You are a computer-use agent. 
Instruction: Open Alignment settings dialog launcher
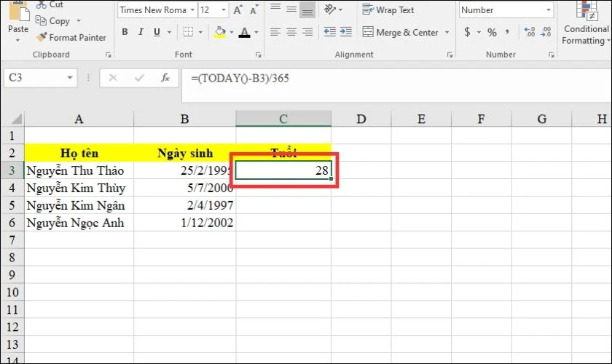[x=450, y=55]
